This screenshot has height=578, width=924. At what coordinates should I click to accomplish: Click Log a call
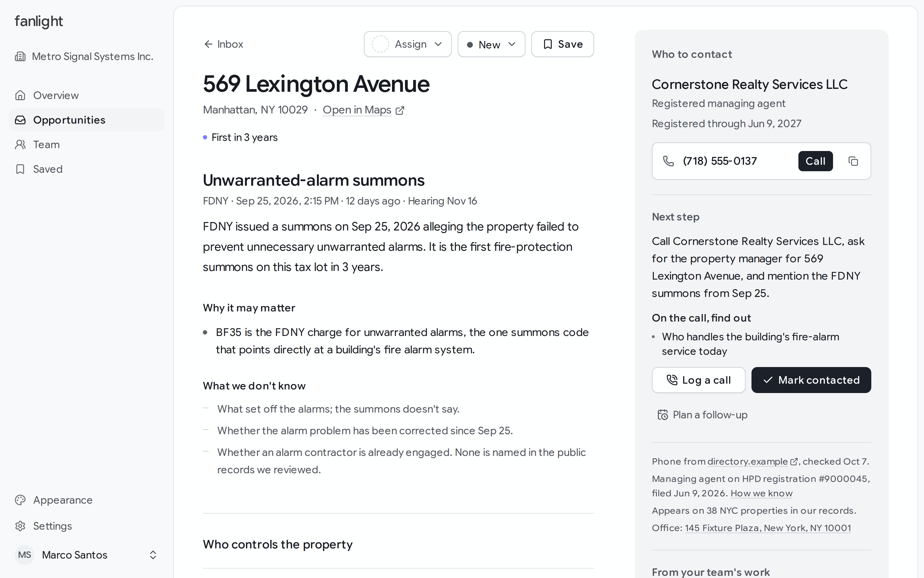pos(698,380)
